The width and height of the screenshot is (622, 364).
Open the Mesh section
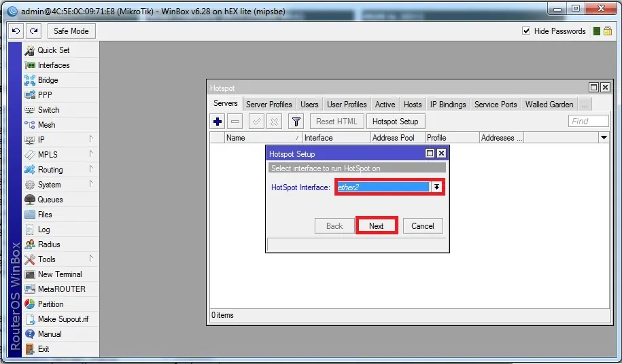(61, 125)
